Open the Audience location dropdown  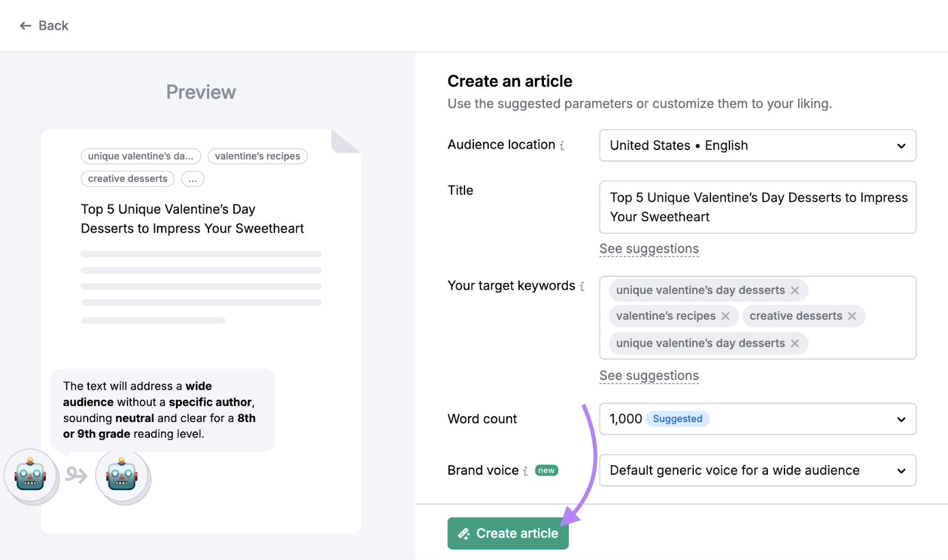[901, 145]
